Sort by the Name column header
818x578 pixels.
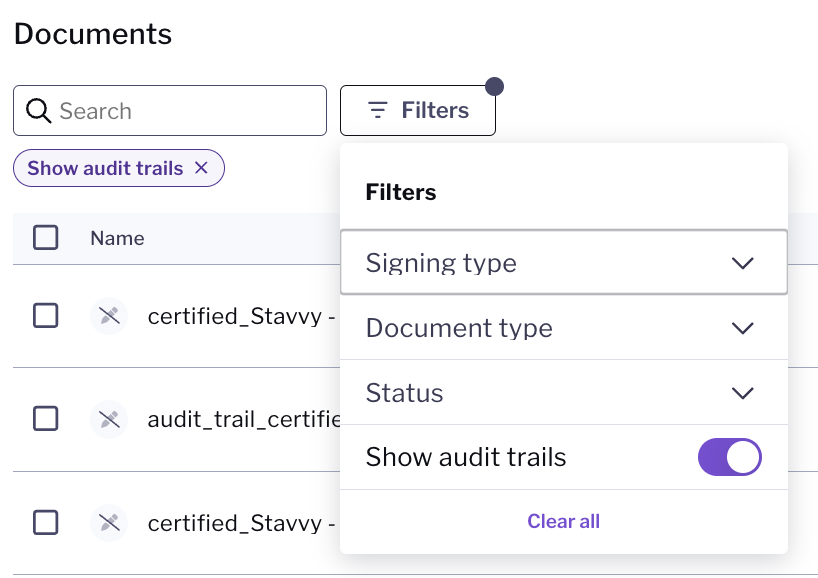pyautogui.click(x=117, y=238)
